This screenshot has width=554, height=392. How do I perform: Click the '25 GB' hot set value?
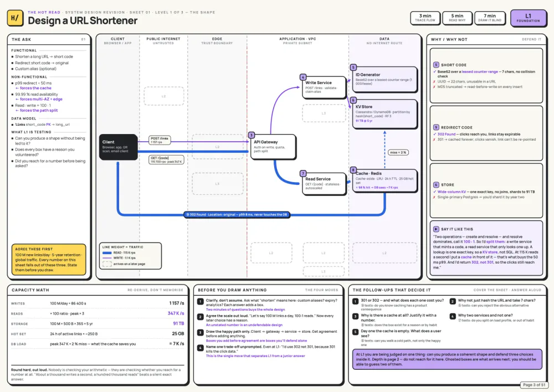tap(178, 333)
